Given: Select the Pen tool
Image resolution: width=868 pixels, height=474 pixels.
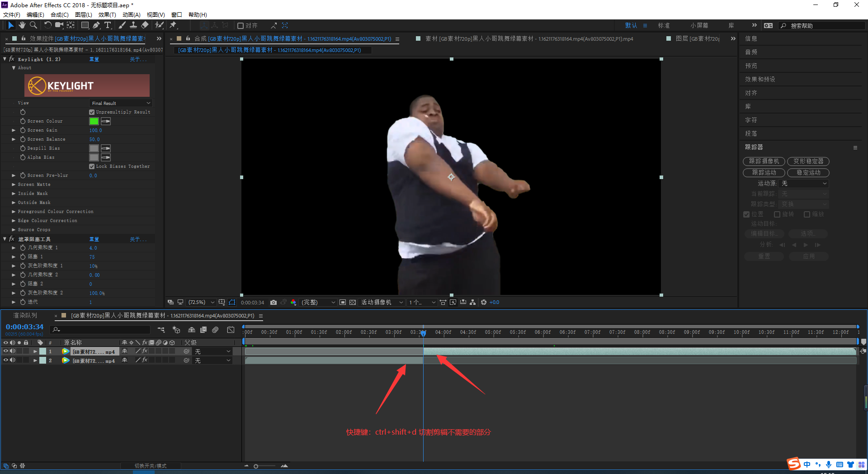Looking at the screenshot, I should coord(96,25).
